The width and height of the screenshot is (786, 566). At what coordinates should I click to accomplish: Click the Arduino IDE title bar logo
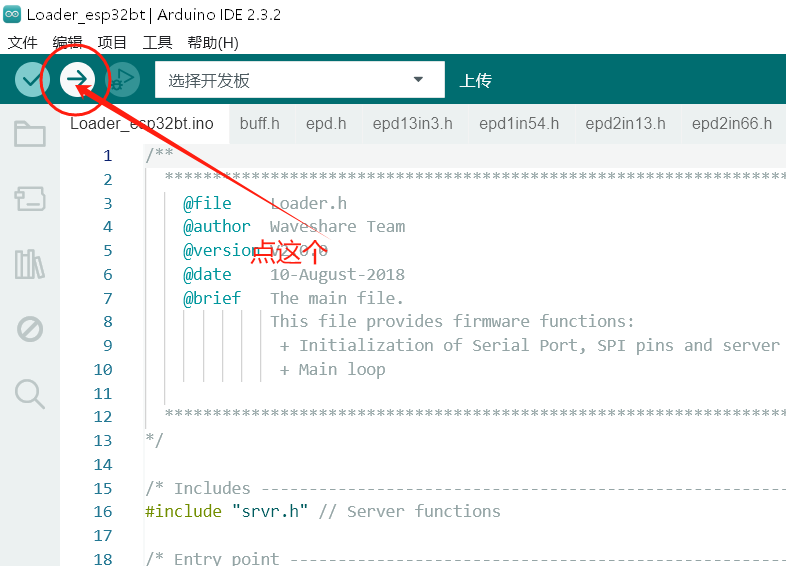(13, 15)
